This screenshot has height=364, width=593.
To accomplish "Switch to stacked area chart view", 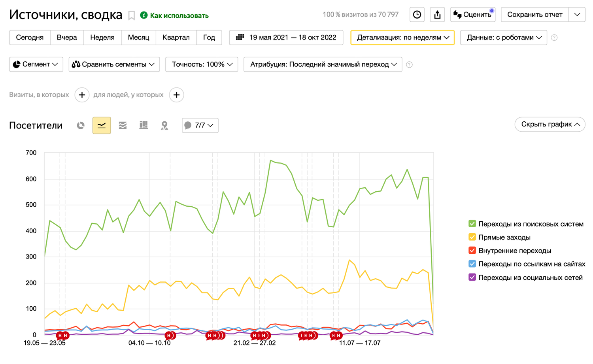I will click(123, 125).
